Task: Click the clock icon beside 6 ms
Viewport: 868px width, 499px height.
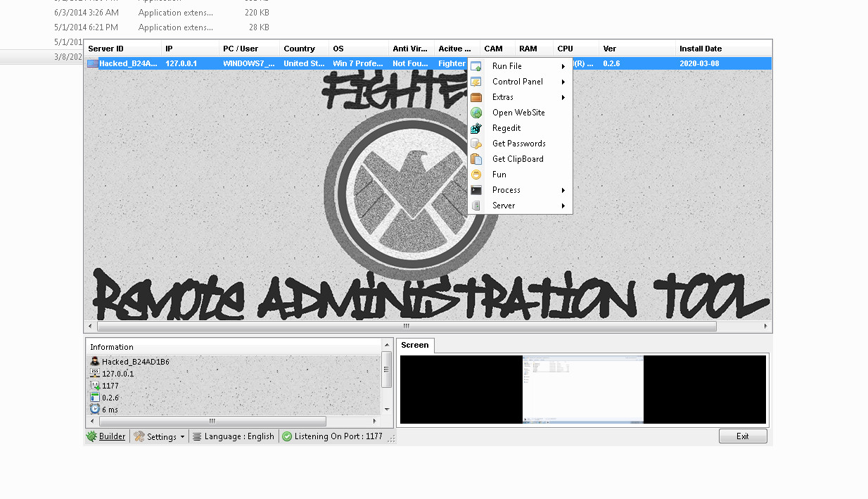Action: (x=94, y=409)
